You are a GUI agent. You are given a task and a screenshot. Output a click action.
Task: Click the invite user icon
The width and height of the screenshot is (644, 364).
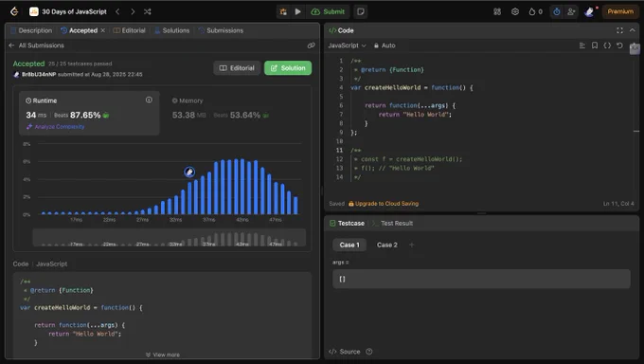click(x=571, y=11)
